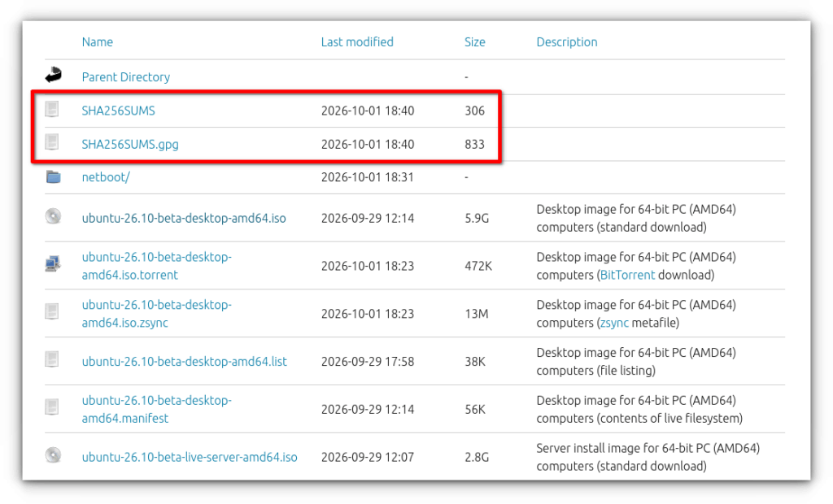
Task: Open the netboot/ folder link
Action: pos(106,177)
